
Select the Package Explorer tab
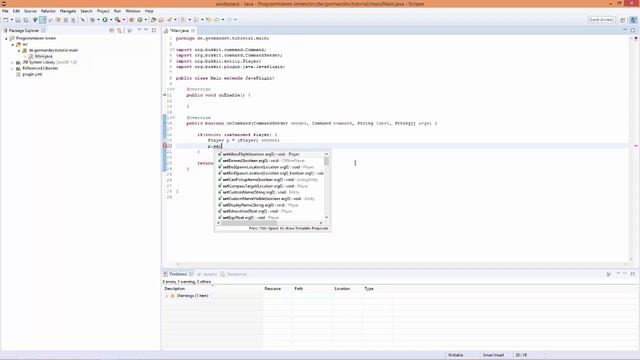pos(24,31)
